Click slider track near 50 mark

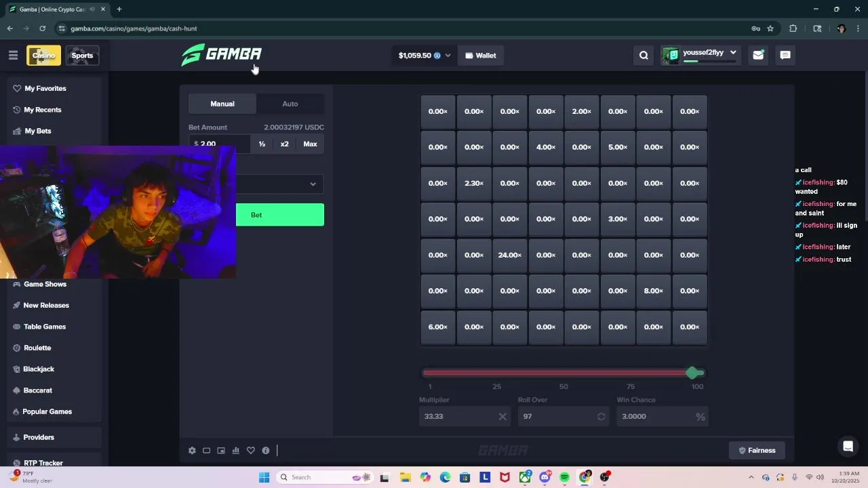pyautogui.click(x=564, y=373)
